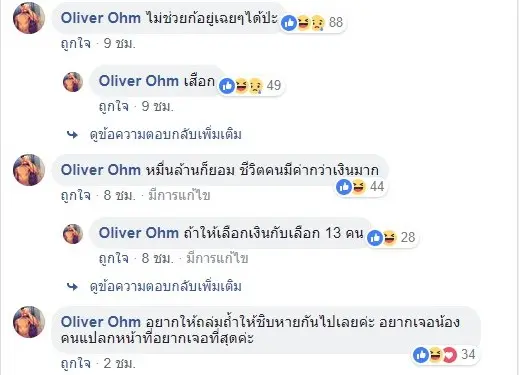Click the 9 ชม. timestamp on the top comment
The image size is (519, 375).
coord(120,44)
